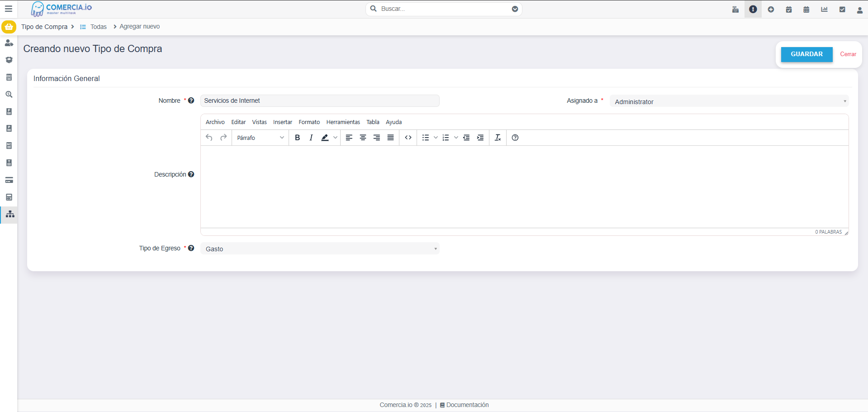Click the Descripción help question icon
The image size is (868, 412).
click(x=191, y=174)
